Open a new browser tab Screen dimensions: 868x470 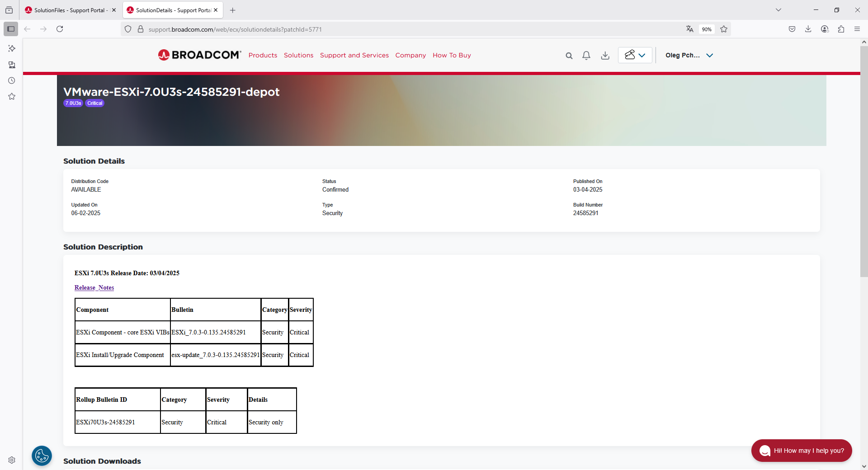coord(232,10)
